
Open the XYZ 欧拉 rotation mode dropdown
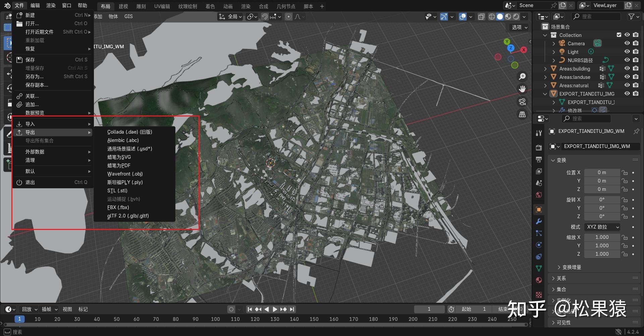tap(602, 227)
